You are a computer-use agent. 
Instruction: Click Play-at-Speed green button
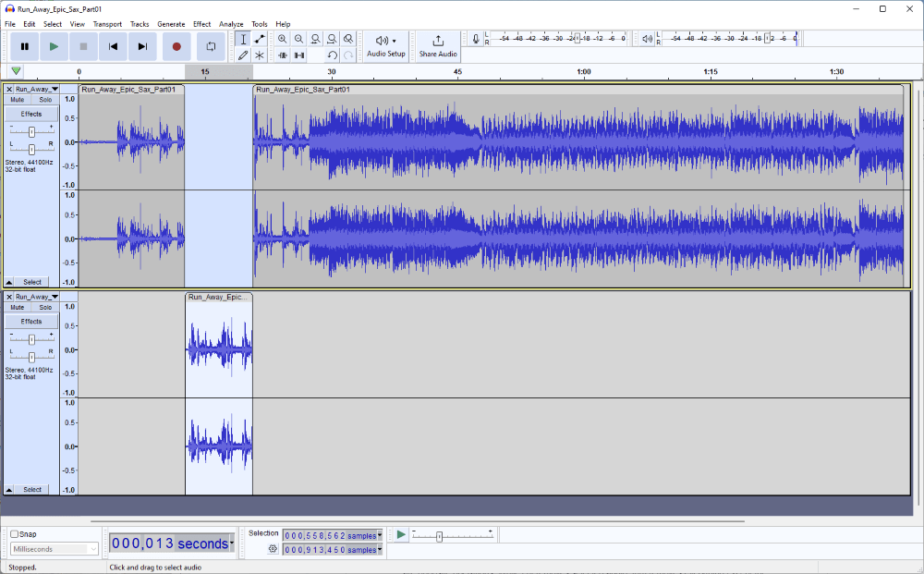click(x=401, y=534)
